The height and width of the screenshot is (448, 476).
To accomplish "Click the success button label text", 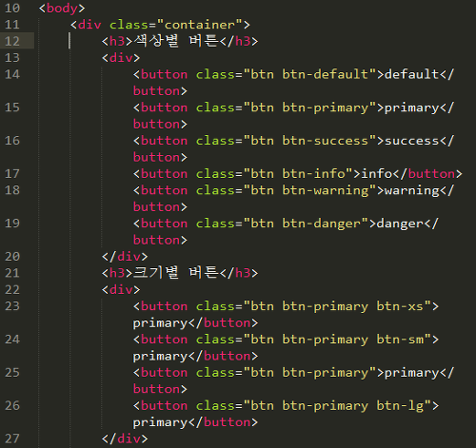I will [x=412, y=141].
